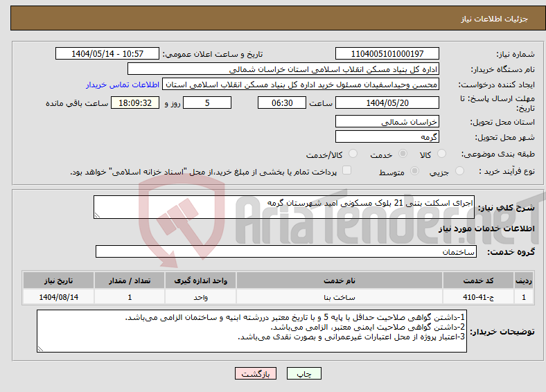This screenshot has width=546, height=392.
Task: Click the اطلاعات خدمات مورد نیاز heading
Action: tap(486, 229)
